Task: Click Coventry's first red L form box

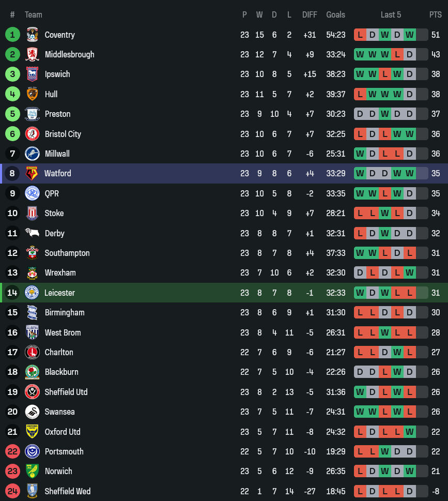Action: click(360, 35)
